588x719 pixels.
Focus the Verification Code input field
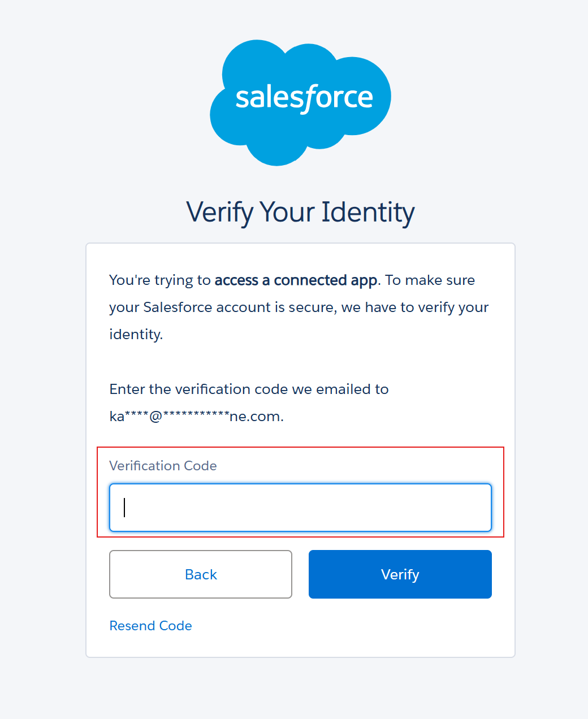click(300, 508)
